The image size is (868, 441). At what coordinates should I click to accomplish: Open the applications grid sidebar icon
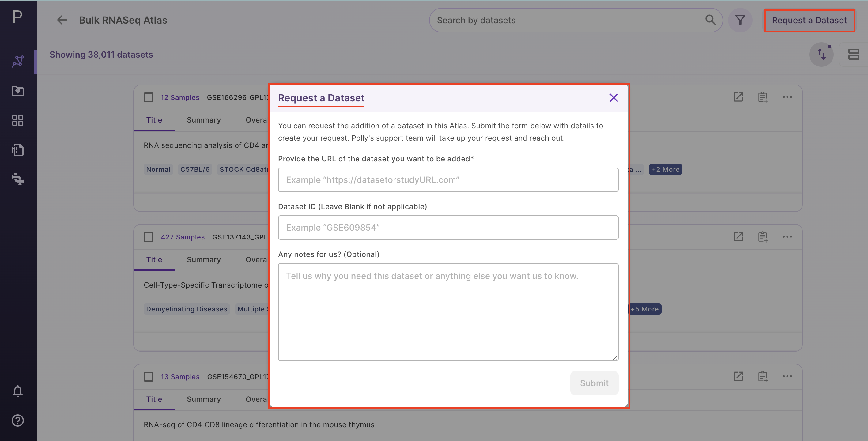[18, 120]
